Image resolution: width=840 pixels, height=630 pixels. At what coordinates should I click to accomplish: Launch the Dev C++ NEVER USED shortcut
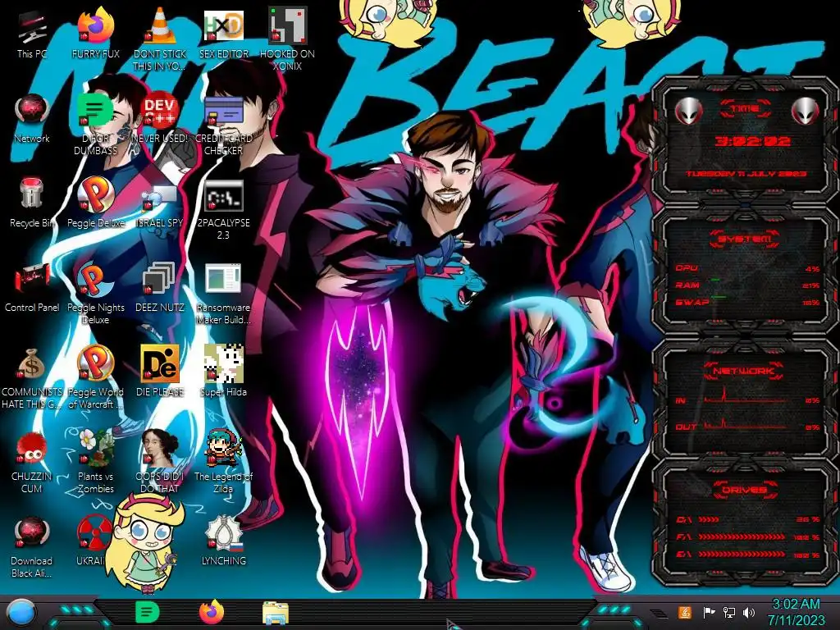(x=160, y=118)
